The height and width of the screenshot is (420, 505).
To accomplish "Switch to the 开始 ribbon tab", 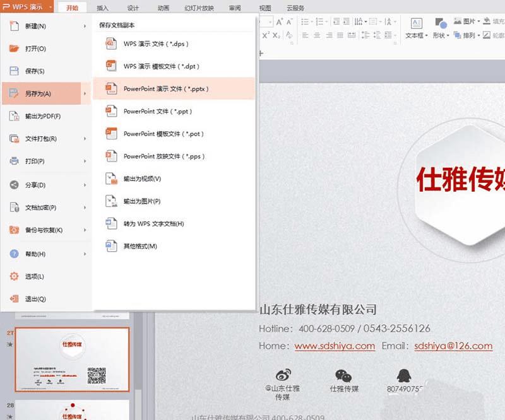I will [x=72, y=8].
